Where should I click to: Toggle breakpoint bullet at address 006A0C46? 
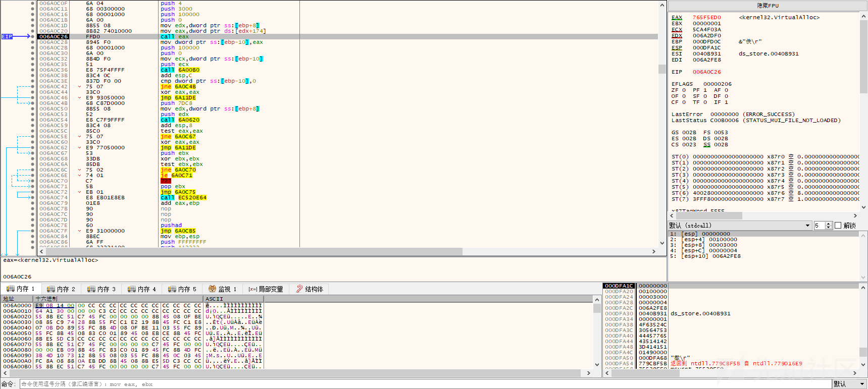pos(33,98)
